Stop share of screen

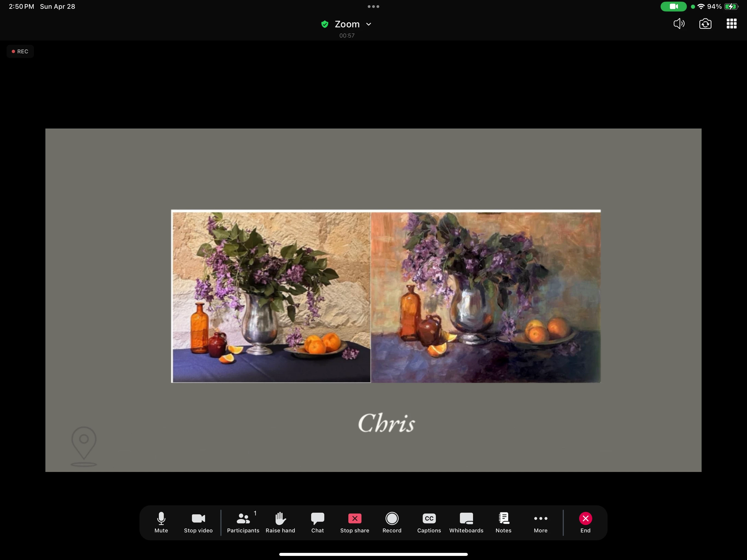pos(354,522)
